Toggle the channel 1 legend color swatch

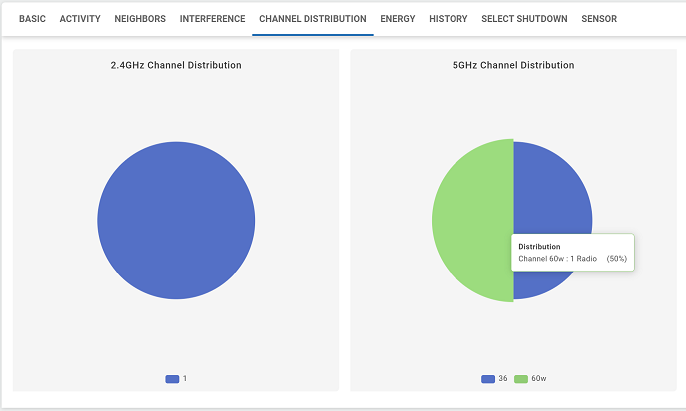[x=172, y=379]
